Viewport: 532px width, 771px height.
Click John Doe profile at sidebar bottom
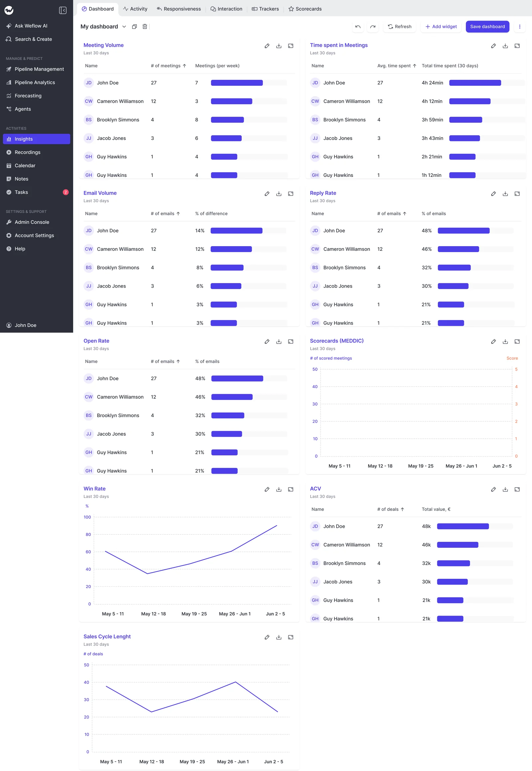tap(36, 325)
